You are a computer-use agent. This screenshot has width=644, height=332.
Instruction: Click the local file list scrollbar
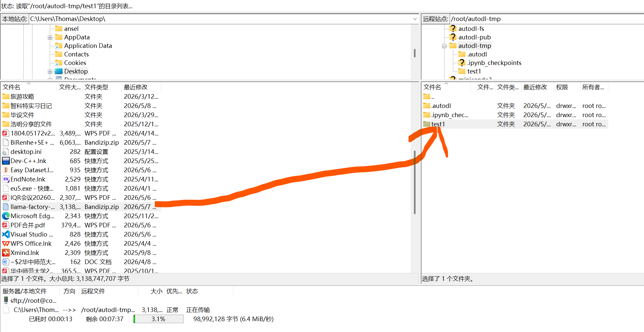(415, 182)
